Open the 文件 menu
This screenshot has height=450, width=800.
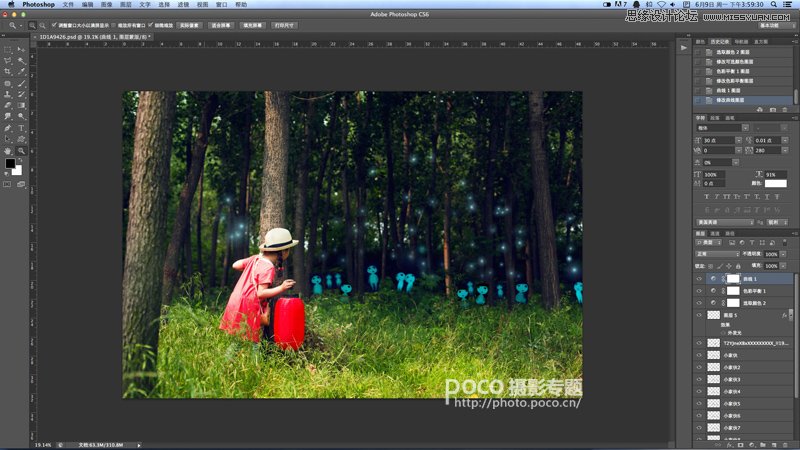click(x=68, y=4)
